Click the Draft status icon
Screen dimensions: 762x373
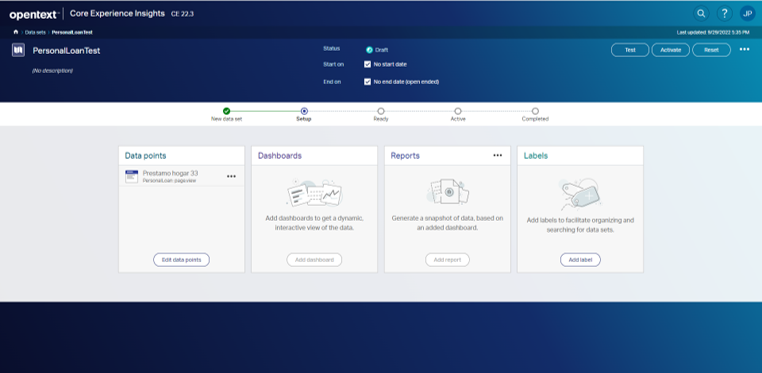pyautogui.click(x=369, y=50)
